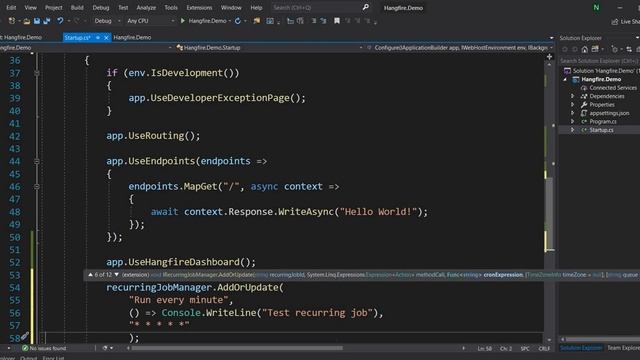The width and height of the screenshot is (640, 360).
Task: Open the Debug configuration dropdown
Action: 107,21
